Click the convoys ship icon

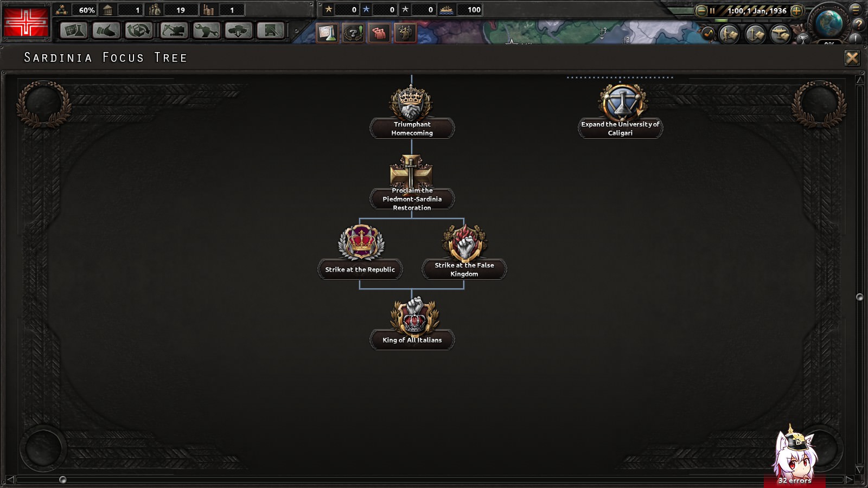click(x=446, y=10)
